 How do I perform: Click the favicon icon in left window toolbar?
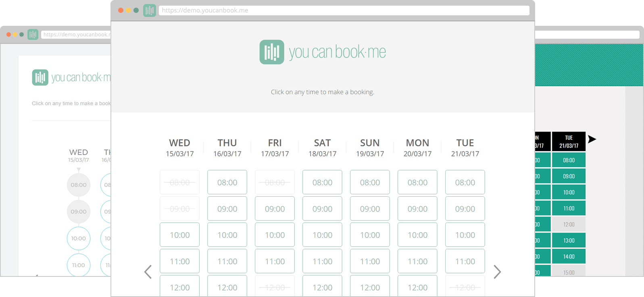33,34
